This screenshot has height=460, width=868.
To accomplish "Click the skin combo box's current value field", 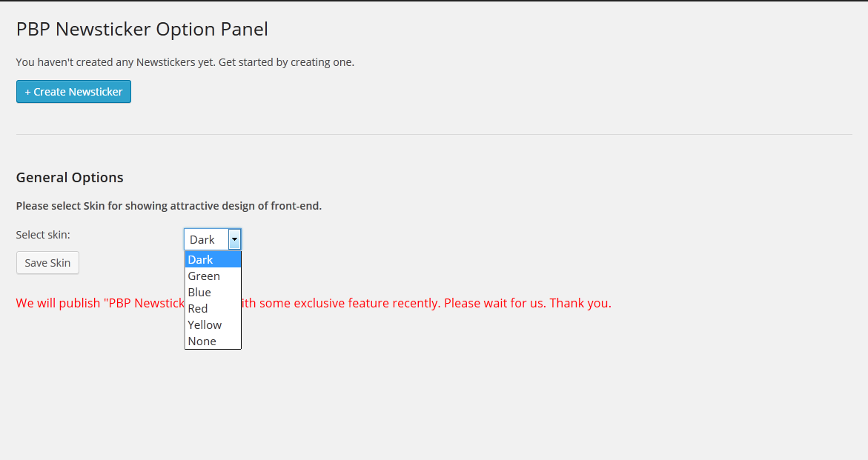I will 206,239.
